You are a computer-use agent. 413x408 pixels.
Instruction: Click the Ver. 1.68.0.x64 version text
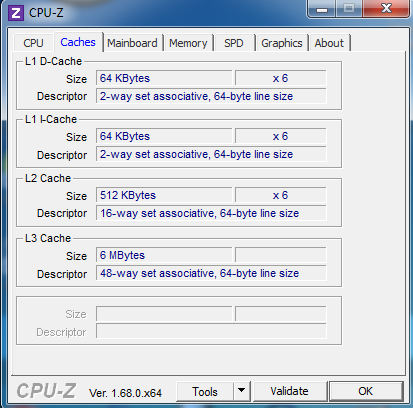tap(125, 393)
